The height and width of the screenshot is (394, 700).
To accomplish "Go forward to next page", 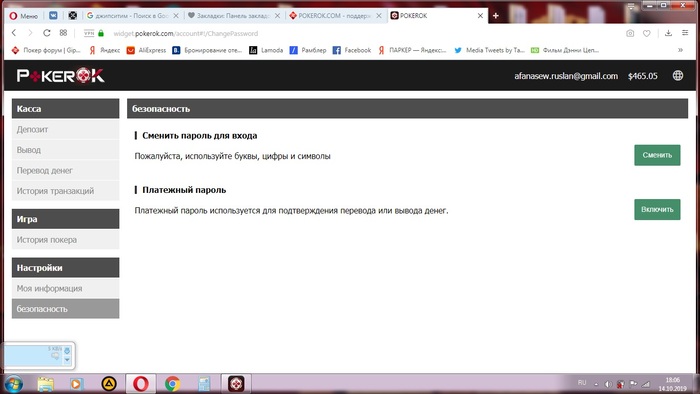I will (x=30, y=33).
